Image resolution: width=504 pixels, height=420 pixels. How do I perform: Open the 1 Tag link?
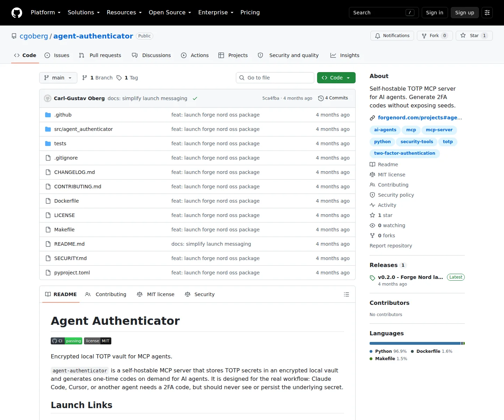click(x=127, y=78)
